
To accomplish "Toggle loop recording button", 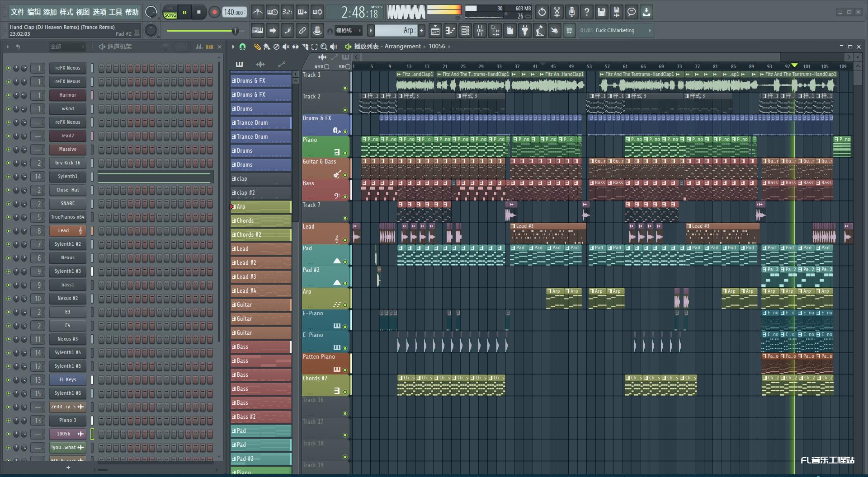I will [317, 12].
